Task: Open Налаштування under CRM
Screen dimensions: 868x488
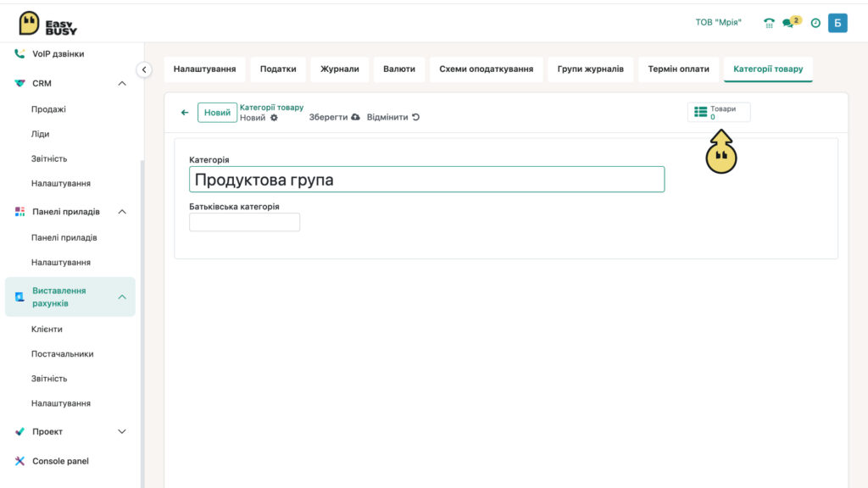Action: [x=61, y=183]
